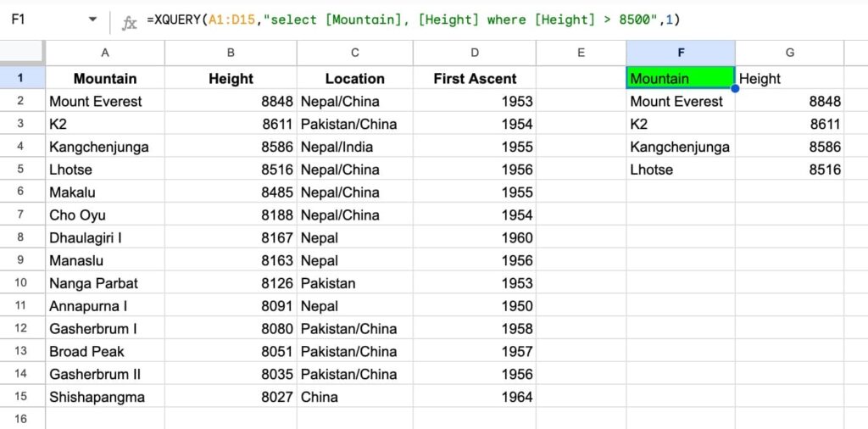Select the First Ascent header cell
Viewport: 868px width, 429px height.
[x=475, y=78]
